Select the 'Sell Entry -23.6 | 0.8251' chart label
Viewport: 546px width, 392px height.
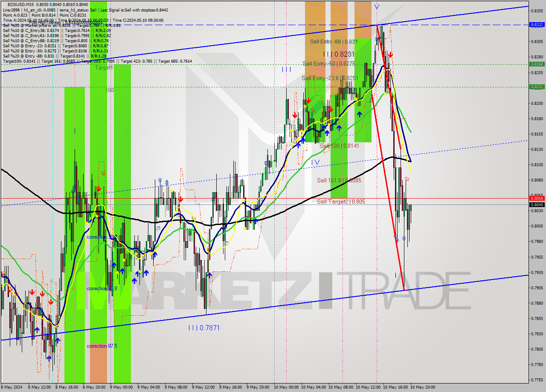[x=330, y=78]
